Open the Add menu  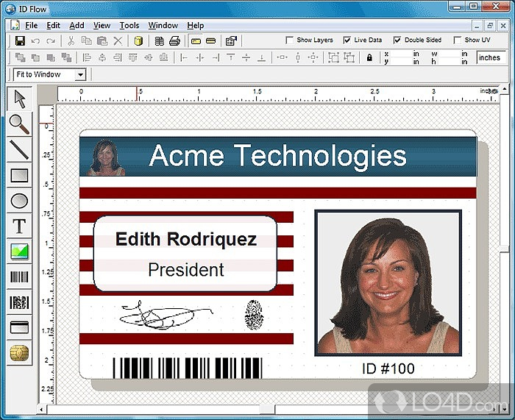click(x=77, y=25)
